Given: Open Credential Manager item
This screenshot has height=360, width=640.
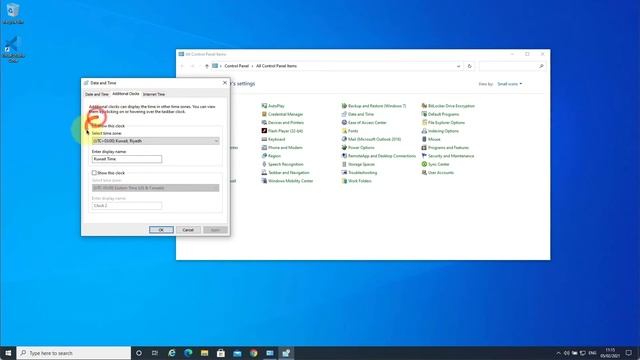Looking at the screenshot, I should [282, 114].
